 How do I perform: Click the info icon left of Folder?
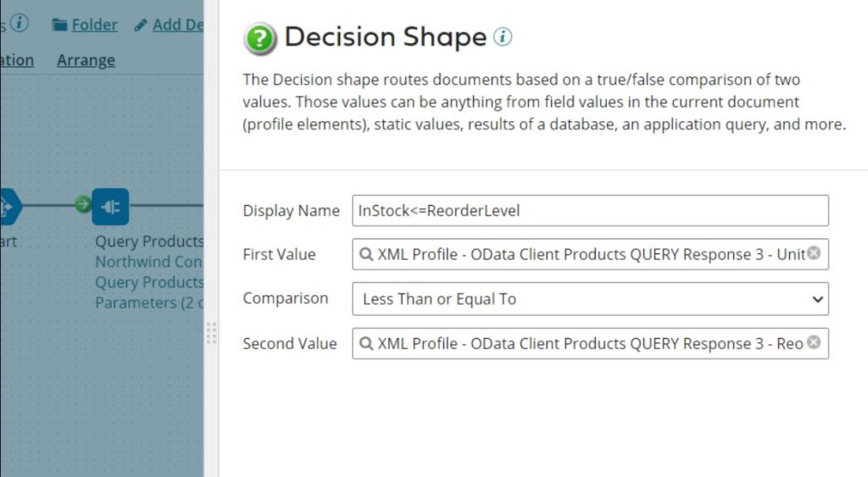click(19, 23)
